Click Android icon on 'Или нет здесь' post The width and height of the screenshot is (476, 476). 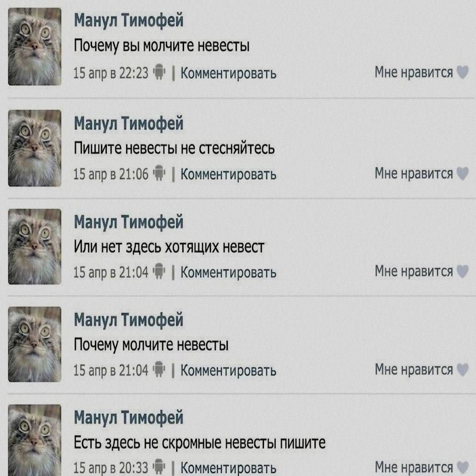click(159, 271)
